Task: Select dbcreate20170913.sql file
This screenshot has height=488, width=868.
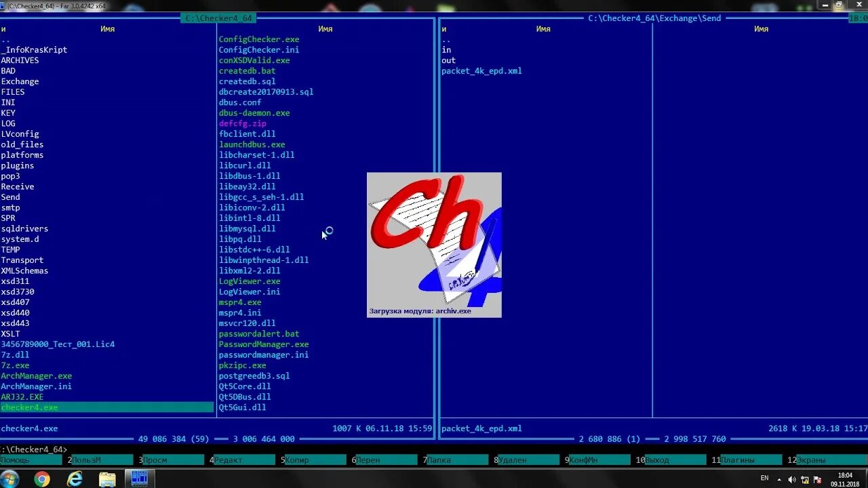Action: point(266,91)
